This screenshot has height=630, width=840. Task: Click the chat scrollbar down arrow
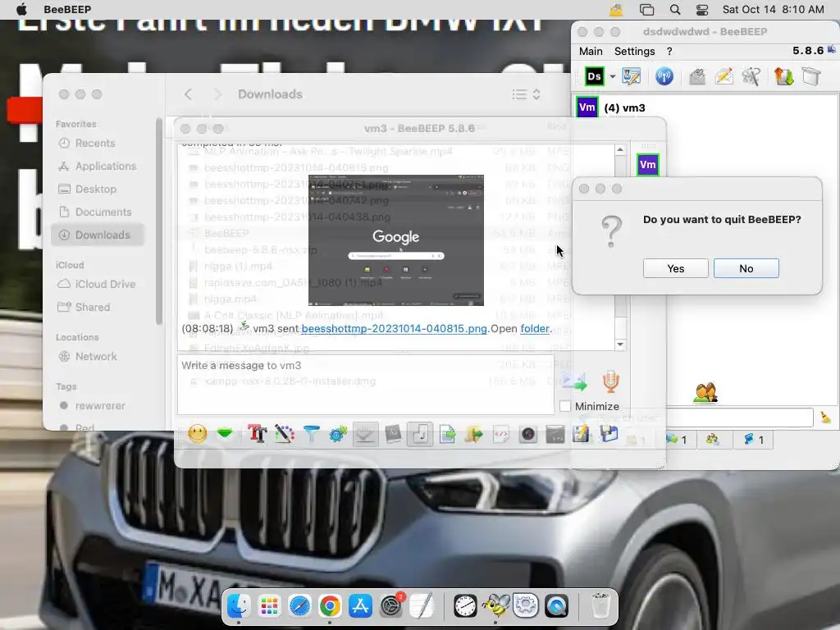coord(620,345)
